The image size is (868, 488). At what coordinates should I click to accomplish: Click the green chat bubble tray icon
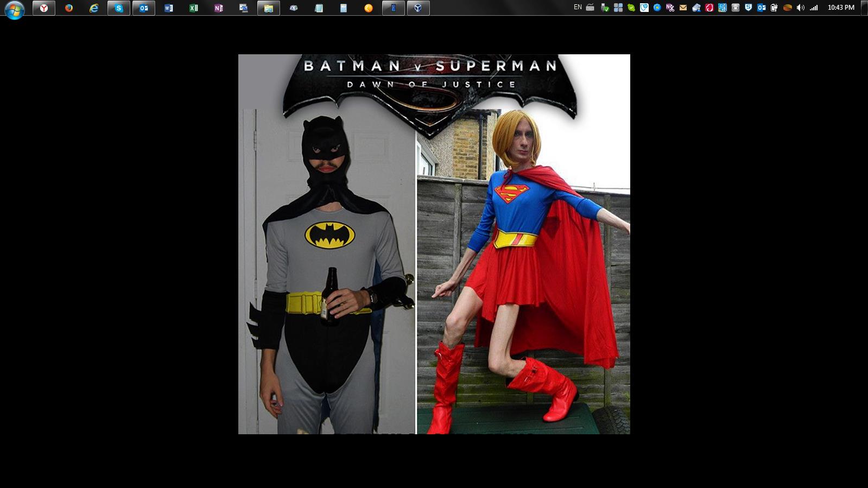631,8
